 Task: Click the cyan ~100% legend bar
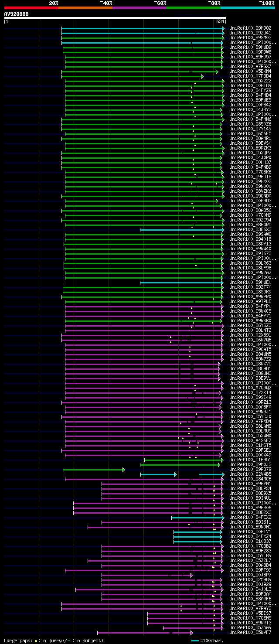point(248,7)
